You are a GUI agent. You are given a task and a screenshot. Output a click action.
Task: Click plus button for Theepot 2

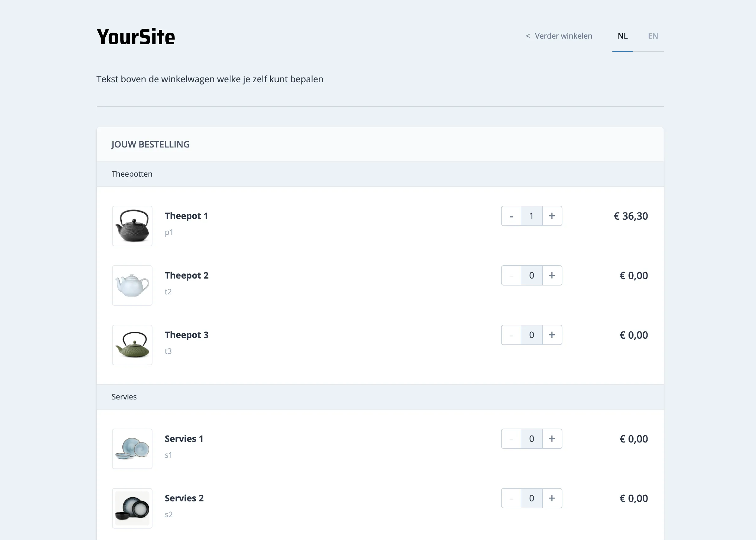point(552,275)
